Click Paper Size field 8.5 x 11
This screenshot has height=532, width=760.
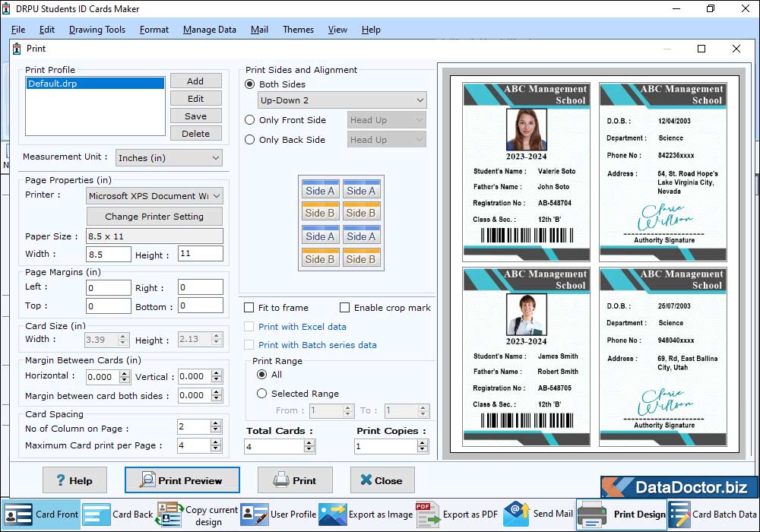154,236
